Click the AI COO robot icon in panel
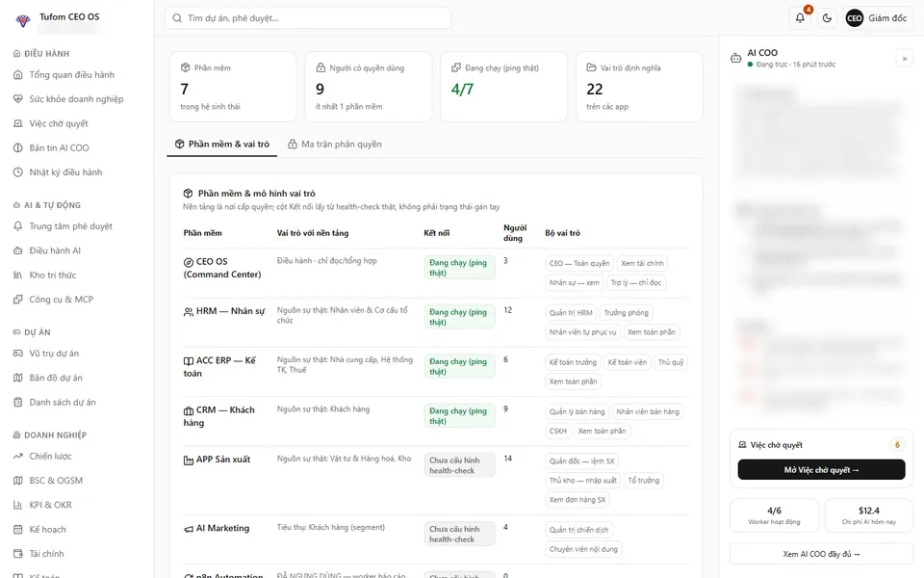Viewport: 924px width, 578px height. tap(736, 58)
